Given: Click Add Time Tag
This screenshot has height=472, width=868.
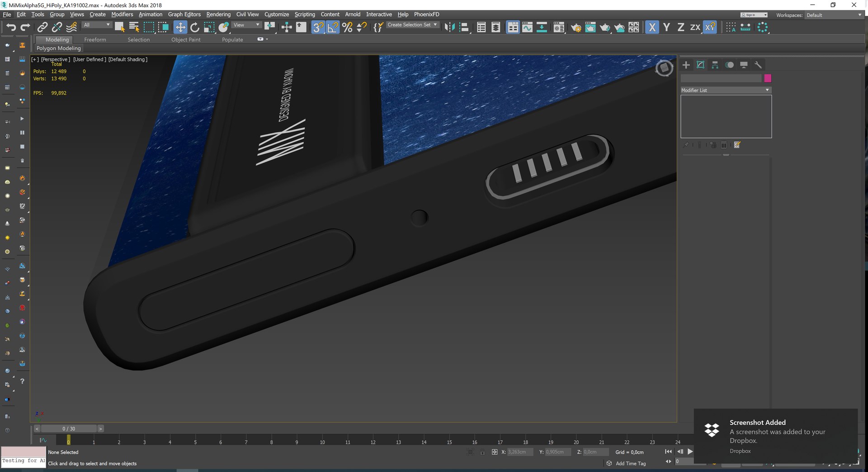Looking at the screenshot, I should click(x=631, y=463).
